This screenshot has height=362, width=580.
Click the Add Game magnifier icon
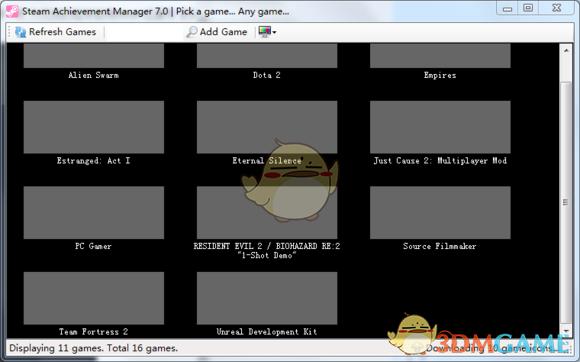[192, 32]
